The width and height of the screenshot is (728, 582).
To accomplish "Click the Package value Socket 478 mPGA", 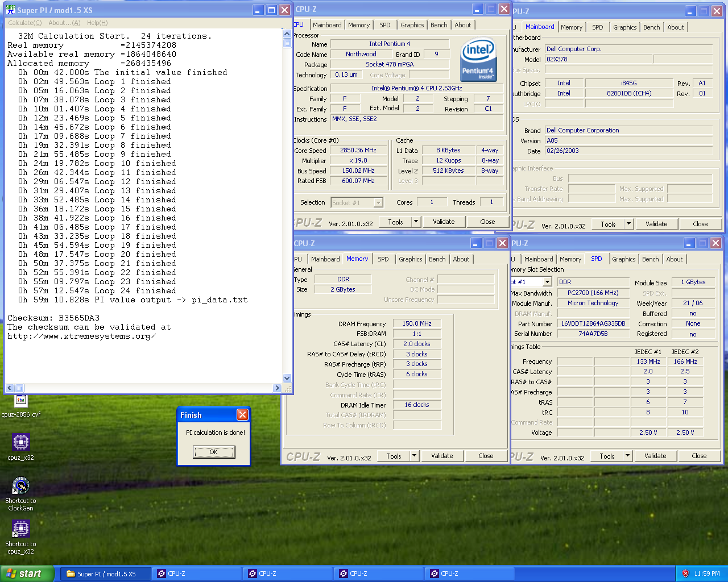I will [x=390, y=64].
